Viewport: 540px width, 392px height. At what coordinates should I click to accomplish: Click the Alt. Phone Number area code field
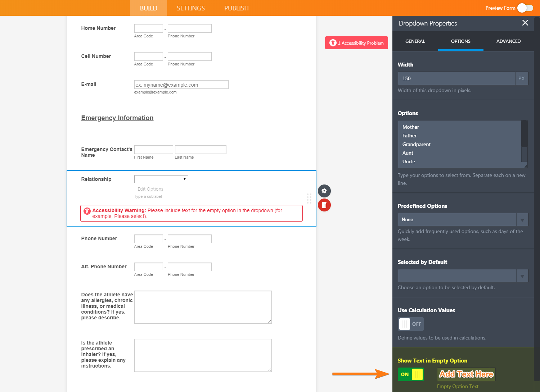(x=148, y=267)
